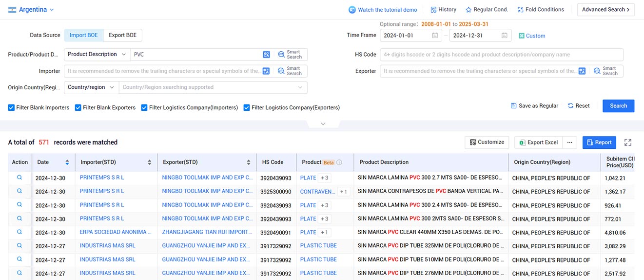Toggle Filter Blank Exporters checkbox

(78, 108)
